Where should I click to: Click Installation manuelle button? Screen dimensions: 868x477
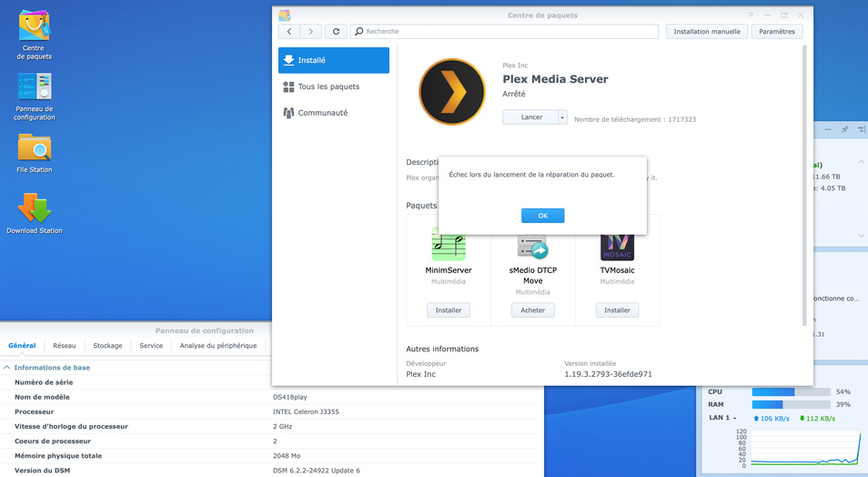pyautogui.click(x=707, y=32)
